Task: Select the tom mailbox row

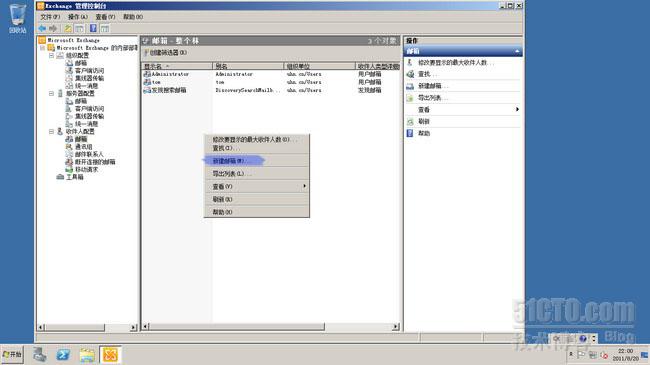Action: click(271, 82)
